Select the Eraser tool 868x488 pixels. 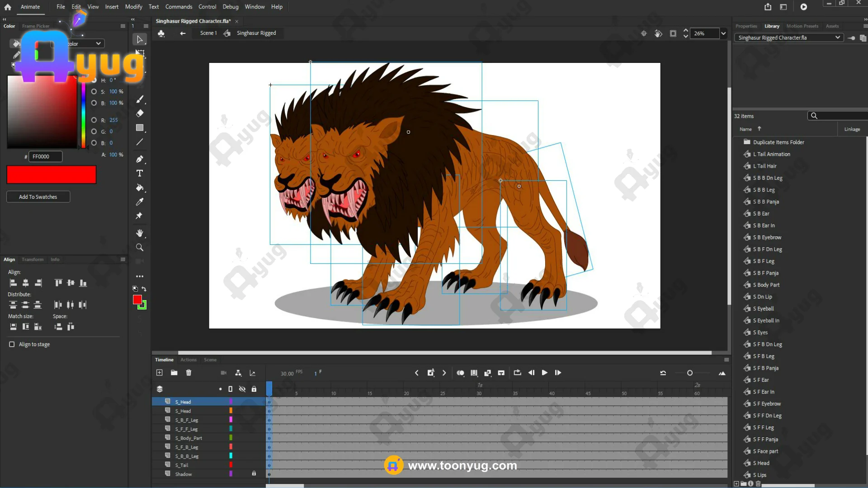click(x=140, y=113)
